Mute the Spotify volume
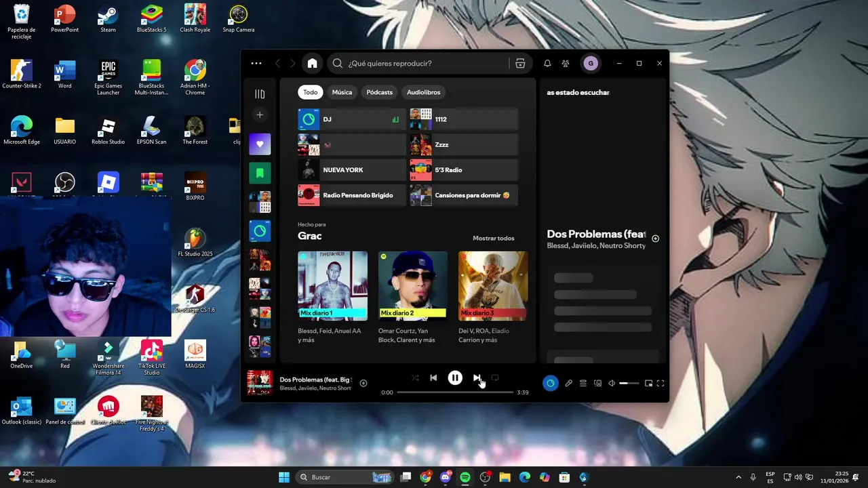This screenshot has width=868, height=488. click(x=612, y=384)
